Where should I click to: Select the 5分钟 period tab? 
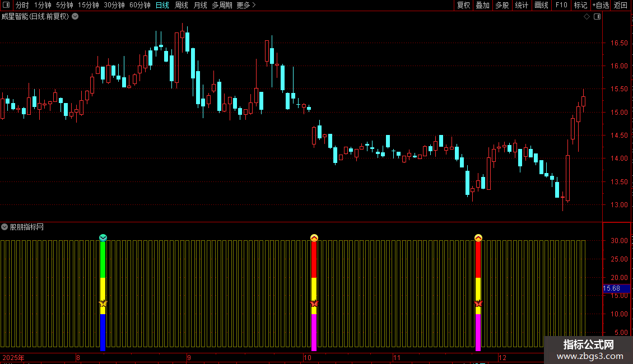(64, 5)
